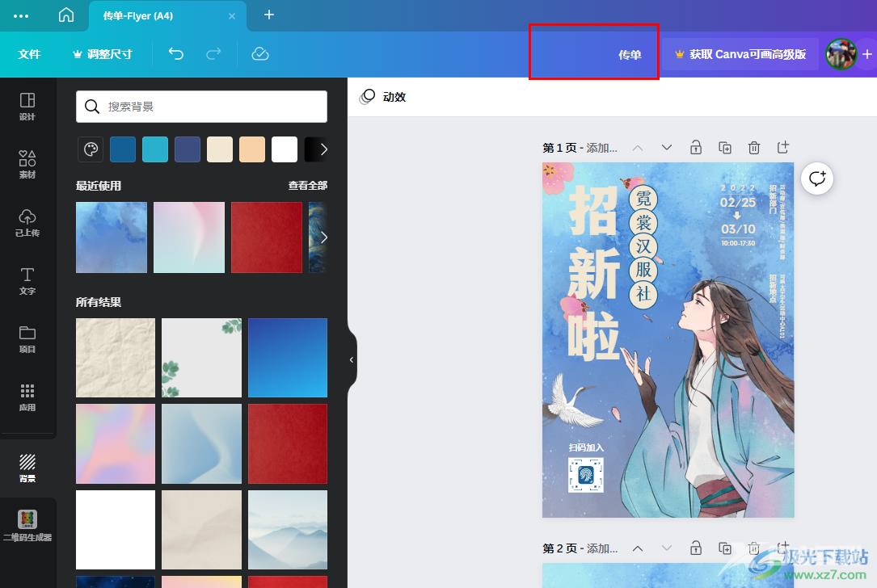877x588 pixels.
Task: Open the 二维码生成器 QR app
Action: point(27,525)
